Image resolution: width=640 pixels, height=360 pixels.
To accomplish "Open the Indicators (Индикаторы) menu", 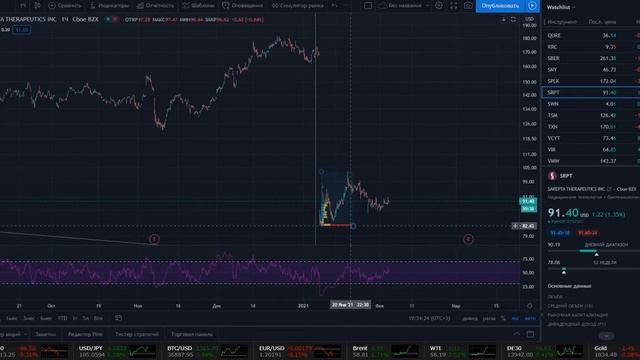I will [109, 5].
